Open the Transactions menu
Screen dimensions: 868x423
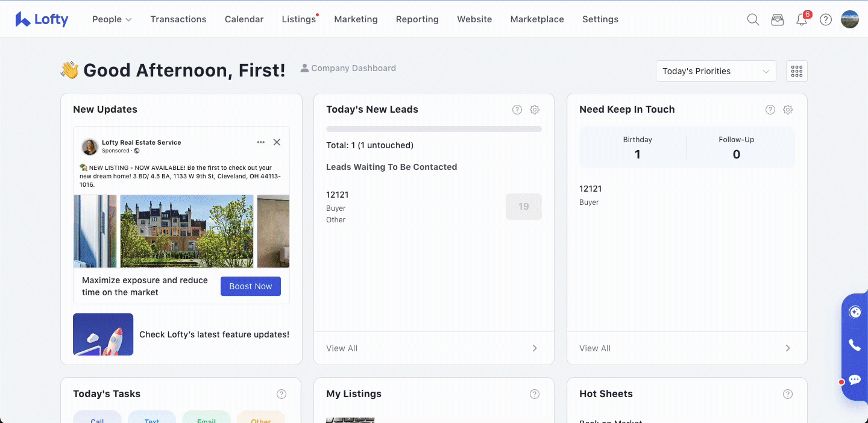178,19
